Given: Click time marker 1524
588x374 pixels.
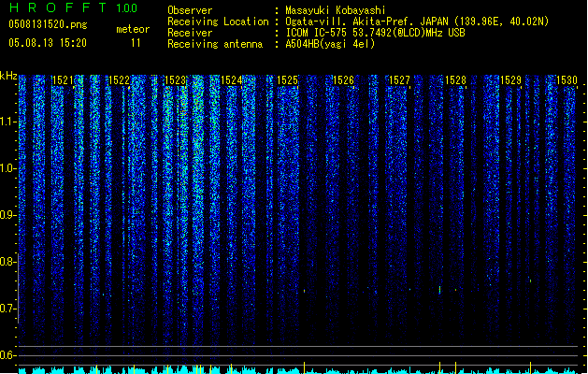Looking at the screenshot, I should [x=231, y=80].
